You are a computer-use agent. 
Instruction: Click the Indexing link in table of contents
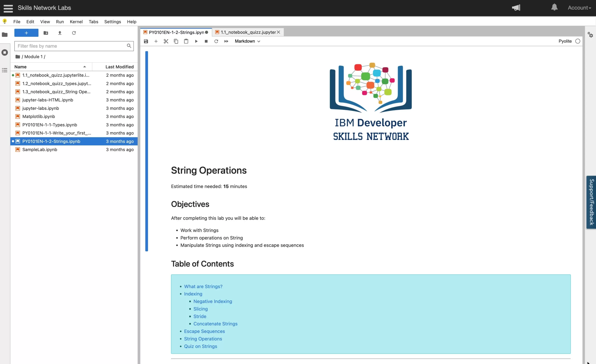point(193,294)
